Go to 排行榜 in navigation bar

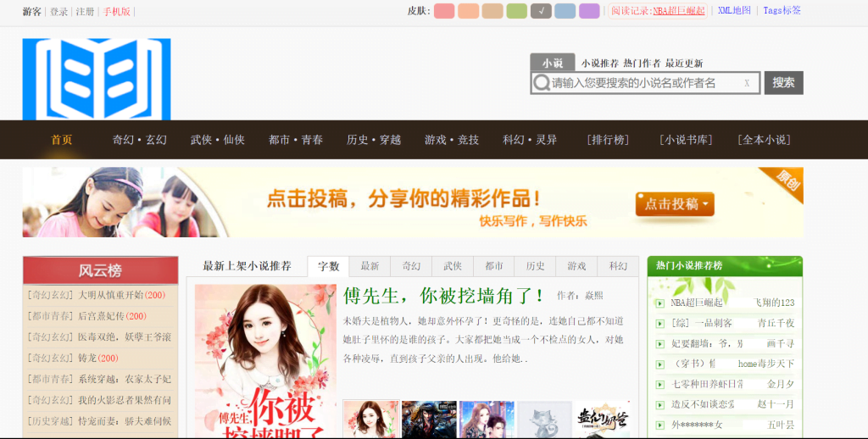pos(608,140)
